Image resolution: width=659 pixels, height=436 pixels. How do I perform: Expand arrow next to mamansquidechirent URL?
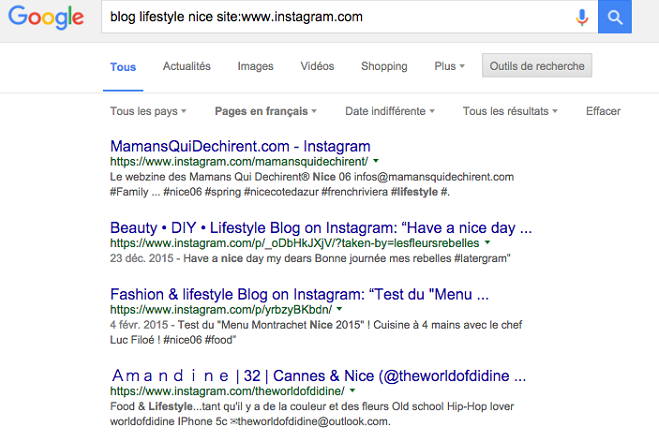pos(376,161)
